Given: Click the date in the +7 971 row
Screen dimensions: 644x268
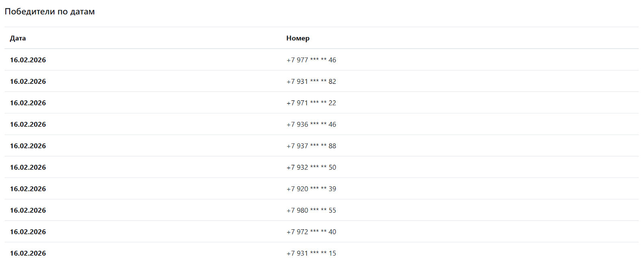Looking at the screenshot, I should click(x=28, y=103).
